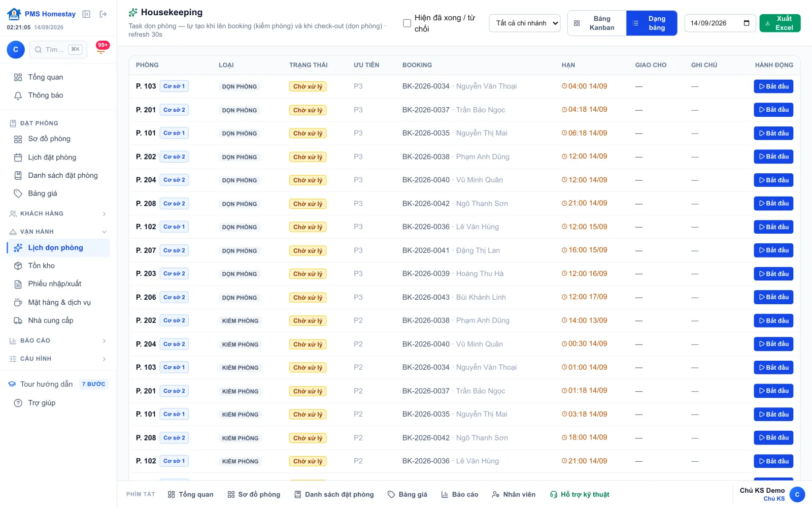Open the calendar picker icon in date field
The height and width of the screenshot is (508, 812).
tap(746, 23)
